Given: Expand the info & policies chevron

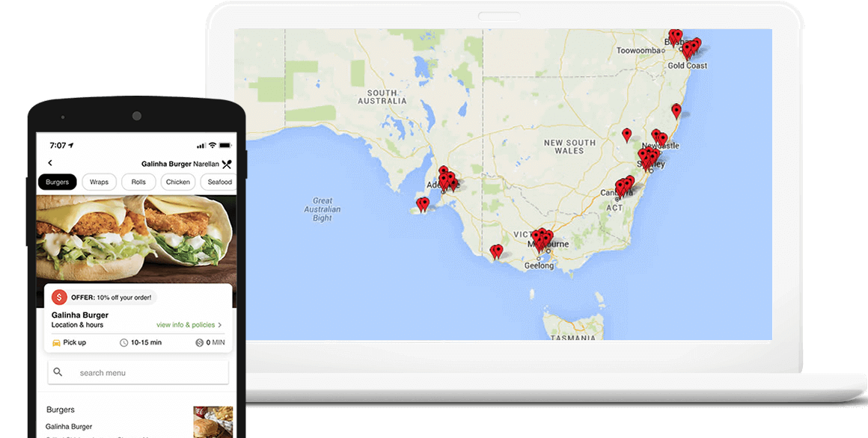Looking at the screenshot, I should coord(220,324).
